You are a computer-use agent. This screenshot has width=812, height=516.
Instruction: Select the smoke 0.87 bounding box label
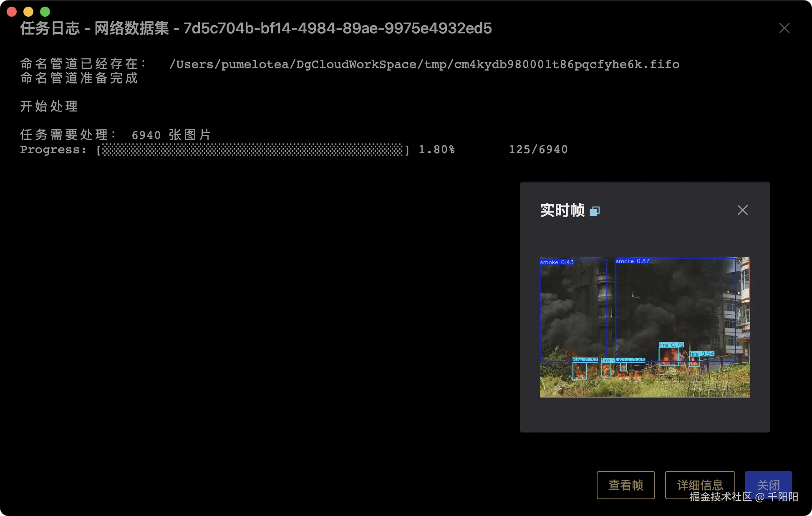pyautogui.click(x=633, y=261)
